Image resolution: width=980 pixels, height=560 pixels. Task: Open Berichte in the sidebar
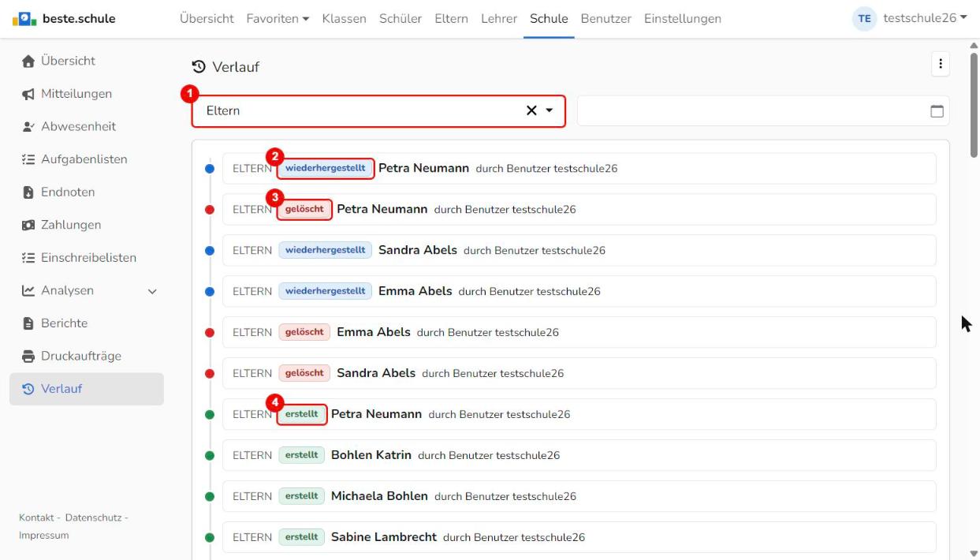tap(87, 323)
